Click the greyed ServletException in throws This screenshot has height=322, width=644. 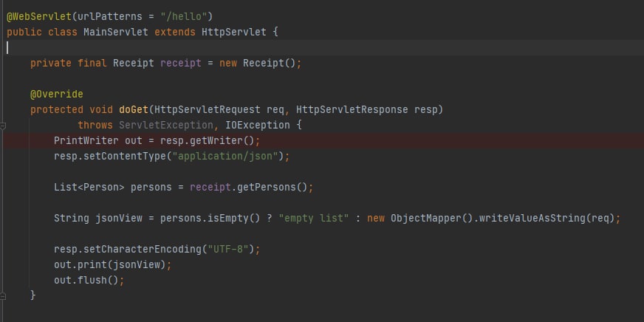[166, 126]
